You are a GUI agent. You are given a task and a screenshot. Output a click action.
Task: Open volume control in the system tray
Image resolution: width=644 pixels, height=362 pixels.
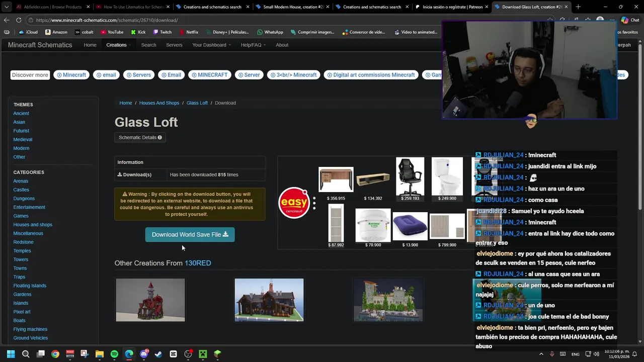point(596,354)
